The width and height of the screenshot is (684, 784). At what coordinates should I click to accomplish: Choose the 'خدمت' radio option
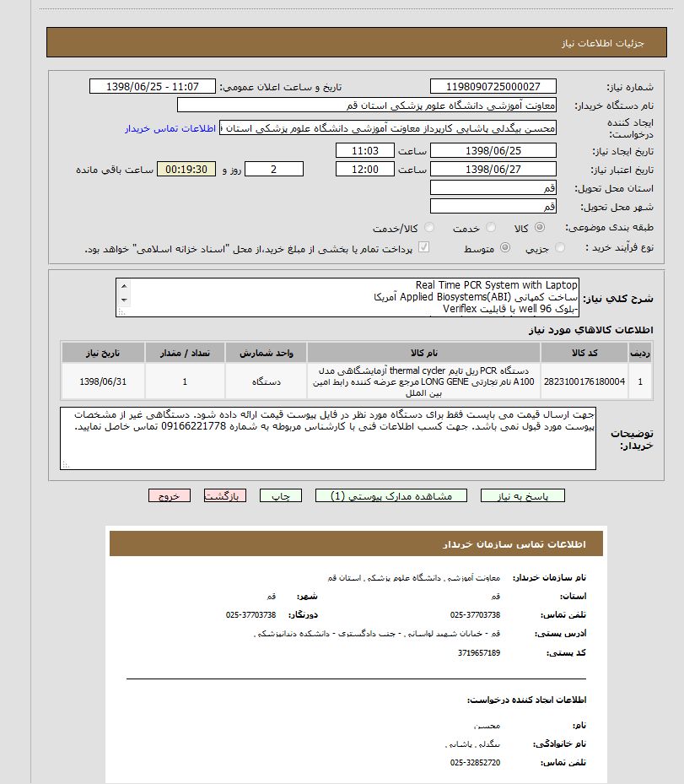(488, 228)
